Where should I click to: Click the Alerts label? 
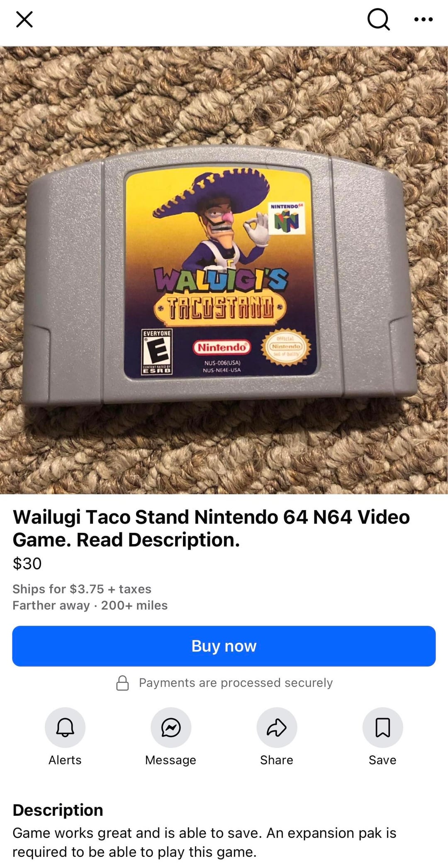[x=65, y=760]
